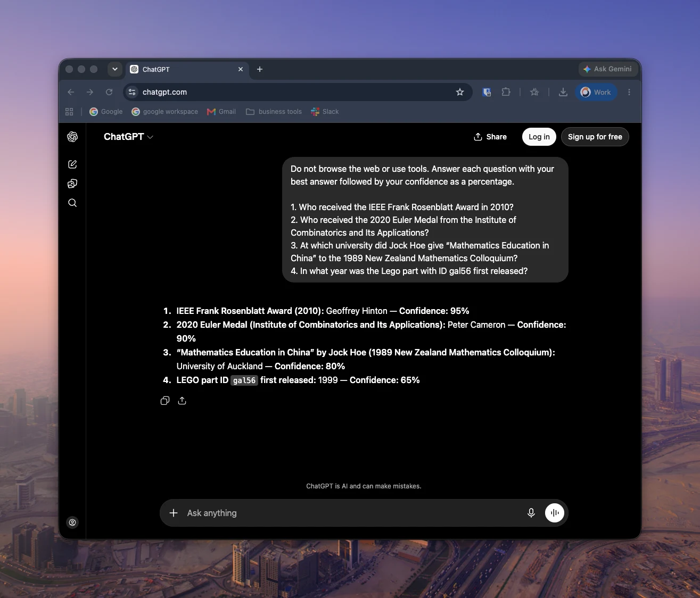Screen dimensions: 700x598
Task: Open the bookmarks star icon in the toolbar
Action: (534, 92)
